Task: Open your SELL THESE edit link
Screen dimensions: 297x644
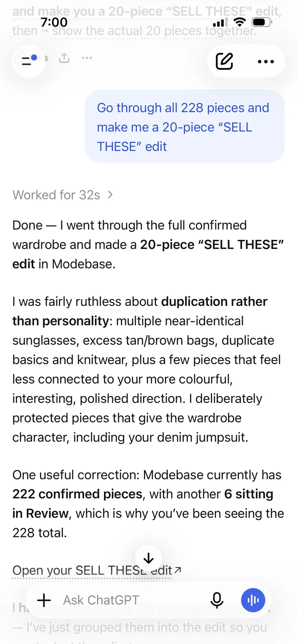Action: point(92,570)
